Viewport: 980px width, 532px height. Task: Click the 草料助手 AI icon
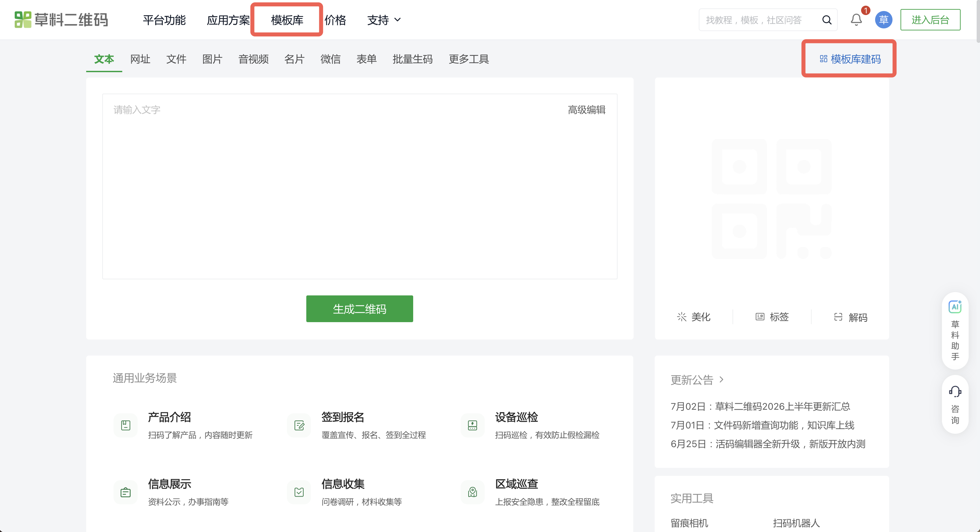pos(955,307)
